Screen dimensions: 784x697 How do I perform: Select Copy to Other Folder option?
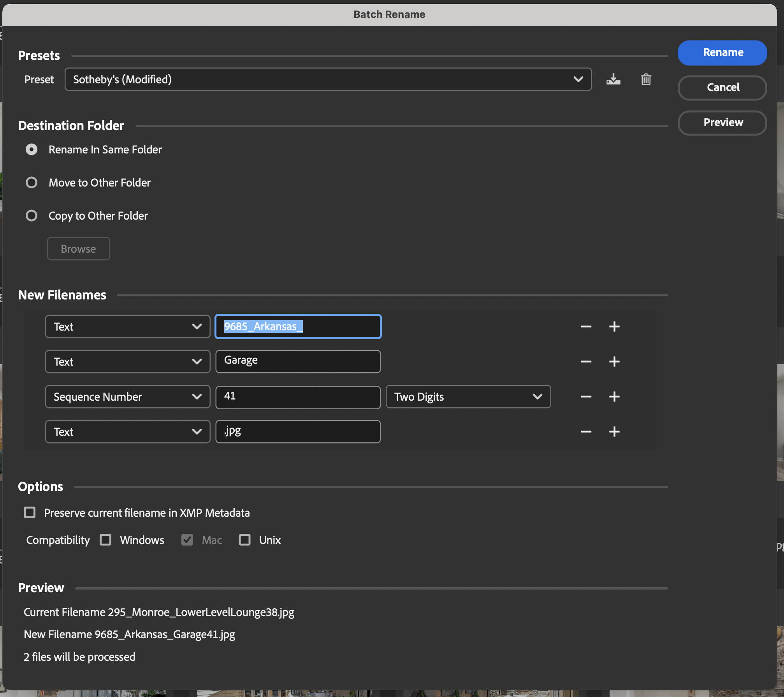click(x=32, y=215)
